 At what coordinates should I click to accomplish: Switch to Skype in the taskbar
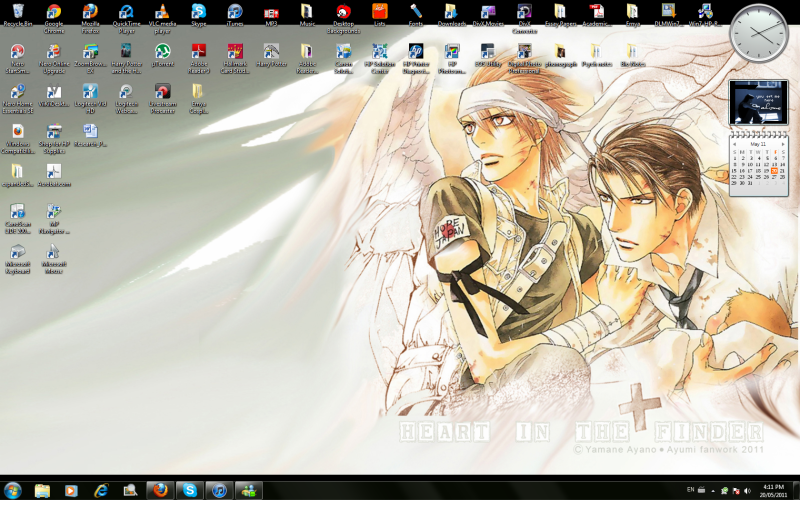[x=190, y=490]
